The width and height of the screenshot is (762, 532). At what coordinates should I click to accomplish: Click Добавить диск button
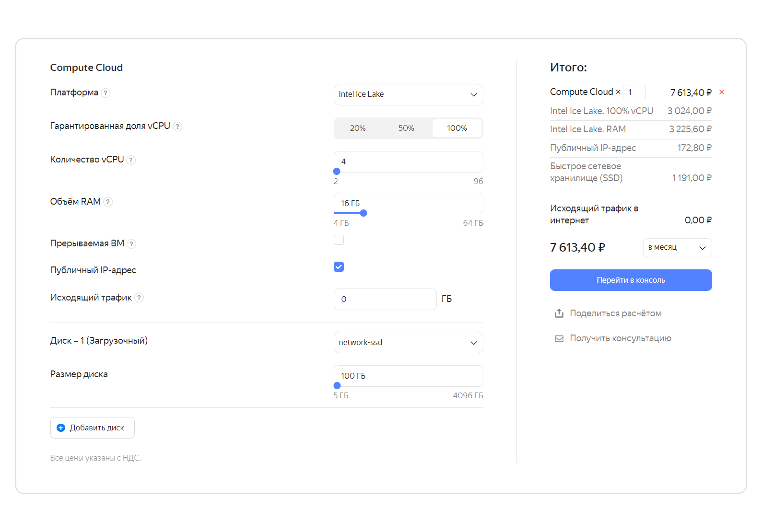93,428
